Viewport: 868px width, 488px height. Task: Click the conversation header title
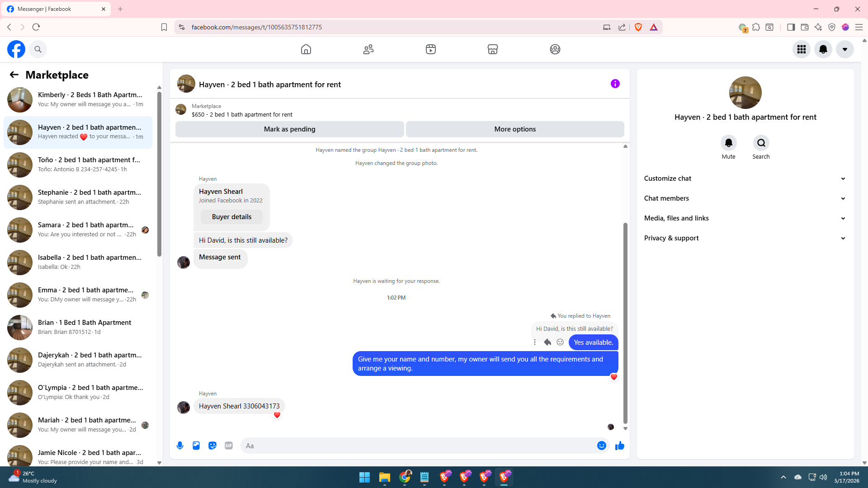point(270,84)
